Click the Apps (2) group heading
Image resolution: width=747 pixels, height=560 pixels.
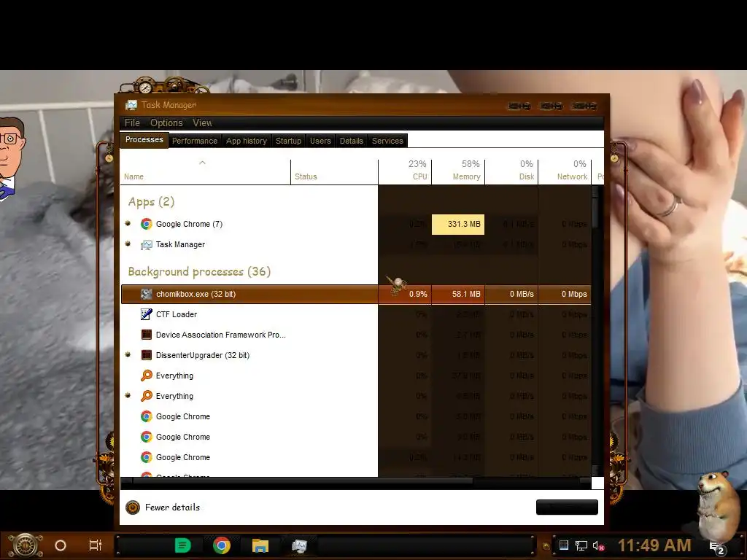coord(151,202)
